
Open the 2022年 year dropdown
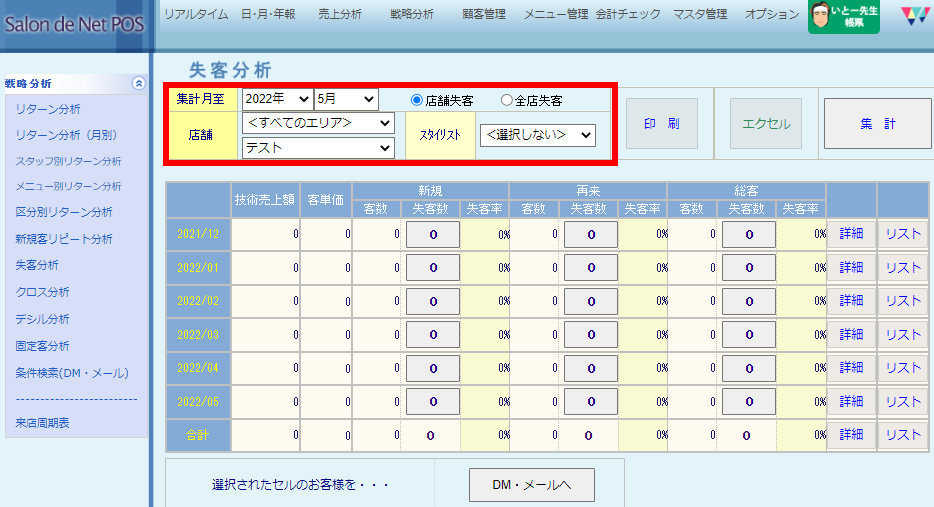coord(276,99)
